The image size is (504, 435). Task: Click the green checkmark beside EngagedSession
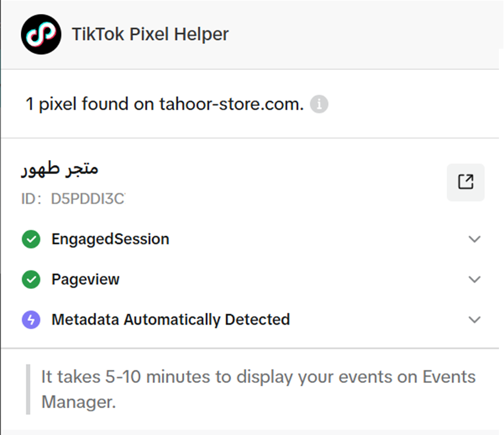(31, 239)
